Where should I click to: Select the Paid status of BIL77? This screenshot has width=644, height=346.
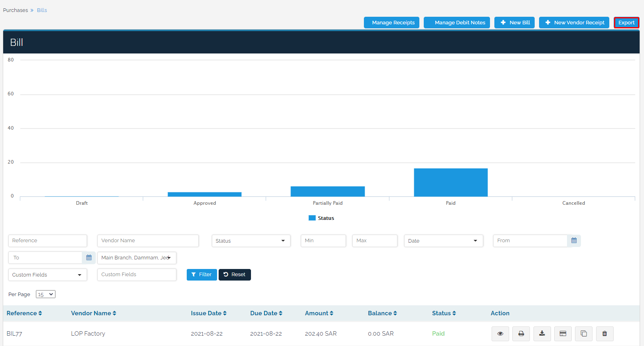pyautogui.click(x=438, y=334)
